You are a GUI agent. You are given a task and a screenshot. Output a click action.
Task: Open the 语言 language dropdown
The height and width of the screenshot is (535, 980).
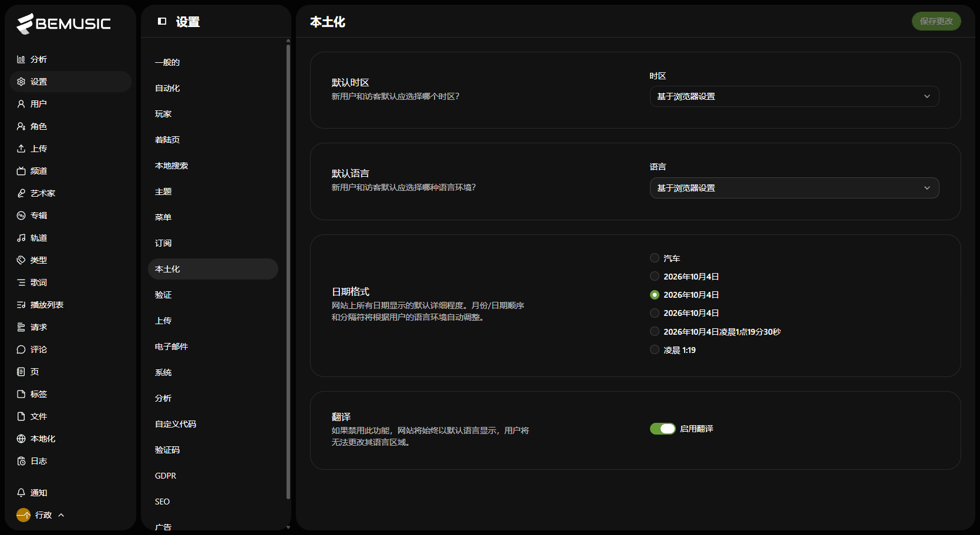(x=794, y=188)
